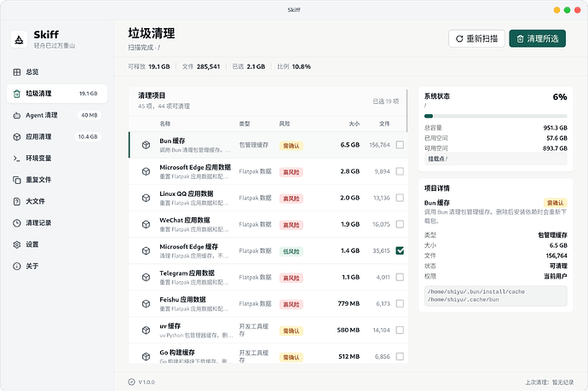Click the 40 MB badge on Agent 清理
The width and height of the screenshot is (588, 391).
tap(89, 115)
